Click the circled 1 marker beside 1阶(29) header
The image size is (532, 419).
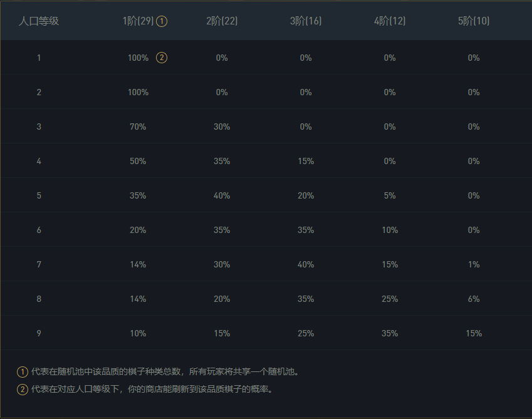tap(162, 21)
